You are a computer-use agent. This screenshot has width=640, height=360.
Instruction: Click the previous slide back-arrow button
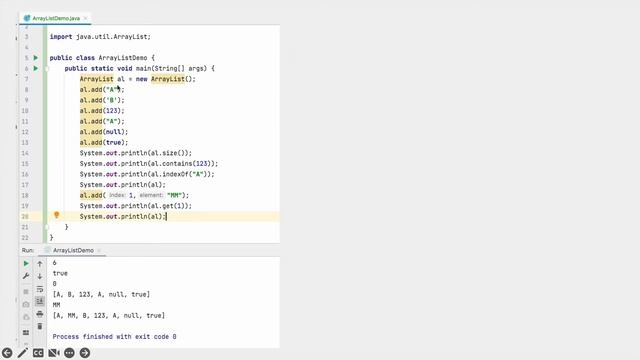[x=7, y=353]
